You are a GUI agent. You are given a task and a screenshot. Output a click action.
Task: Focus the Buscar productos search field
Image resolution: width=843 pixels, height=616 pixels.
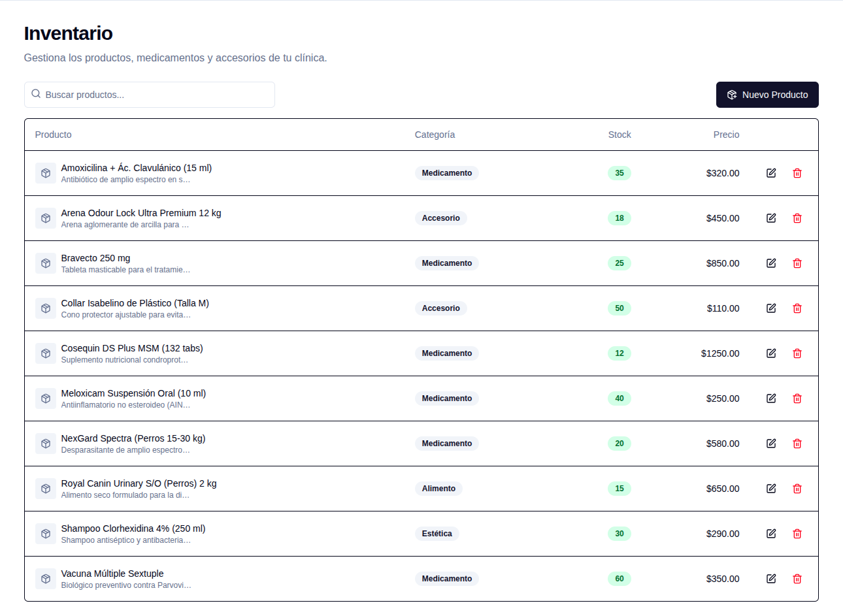pos(150,95)
